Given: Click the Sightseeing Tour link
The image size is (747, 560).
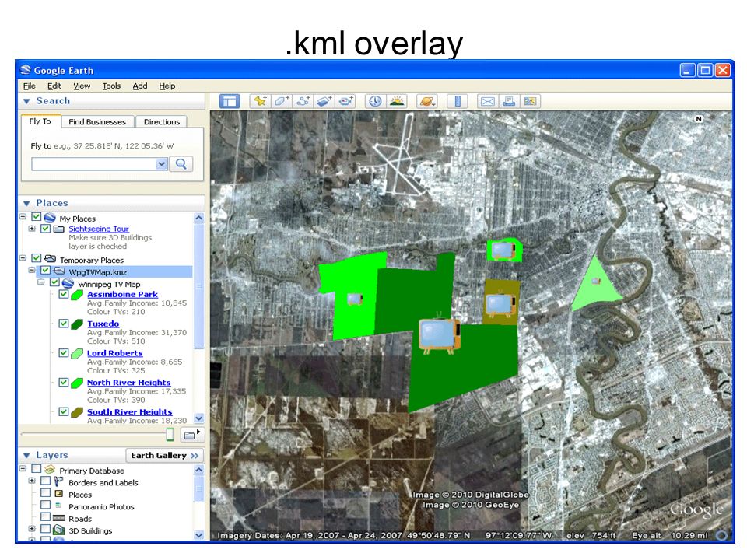Looking at the screenshot, I should [x=99, y=229].
